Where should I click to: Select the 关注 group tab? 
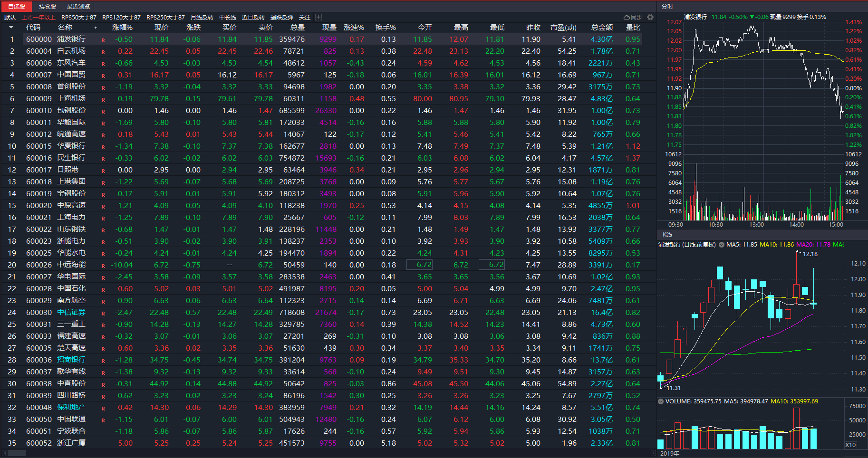pos(305,17)
